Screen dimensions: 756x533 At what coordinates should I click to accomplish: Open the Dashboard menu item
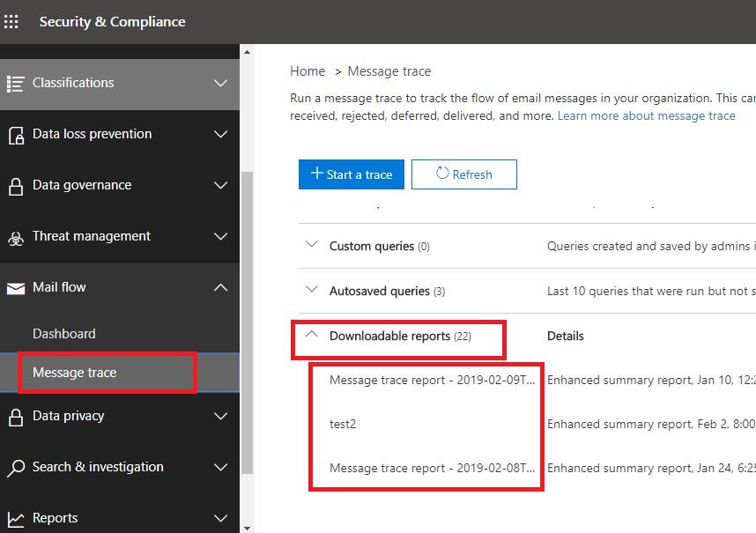[x=64, y=334]
